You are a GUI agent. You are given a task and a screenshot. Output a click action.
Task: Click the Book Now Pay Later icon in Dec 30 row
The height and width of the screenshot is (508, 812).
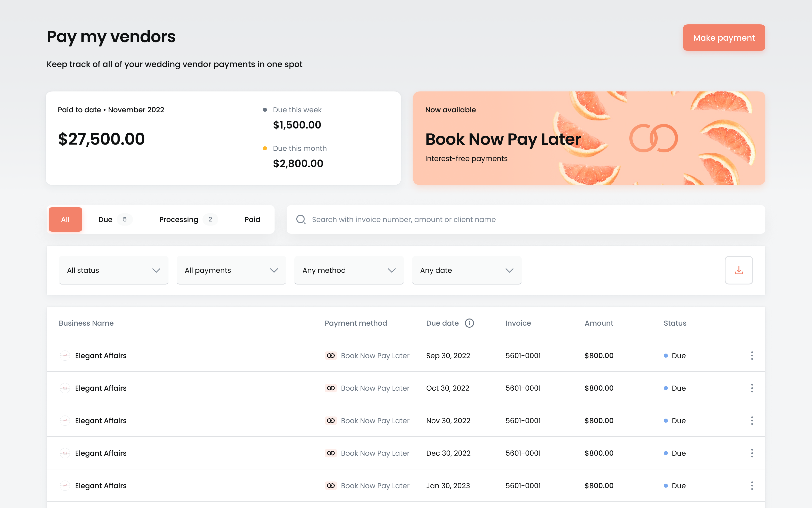pos(331,453)
